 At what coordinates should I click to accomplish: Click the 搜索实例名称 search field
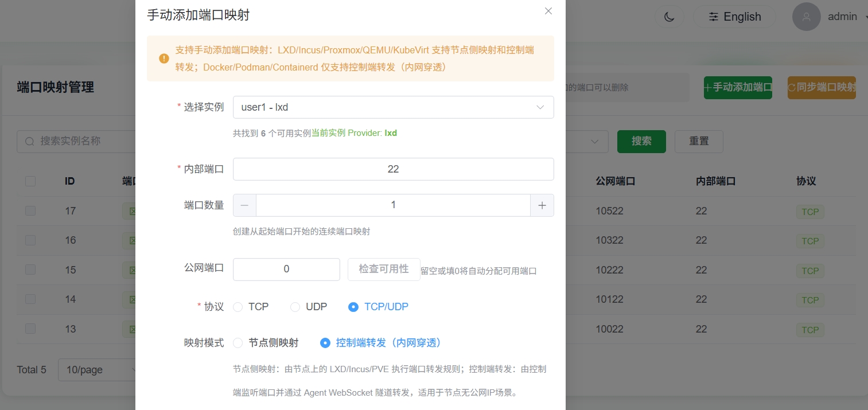pos(76,141)
